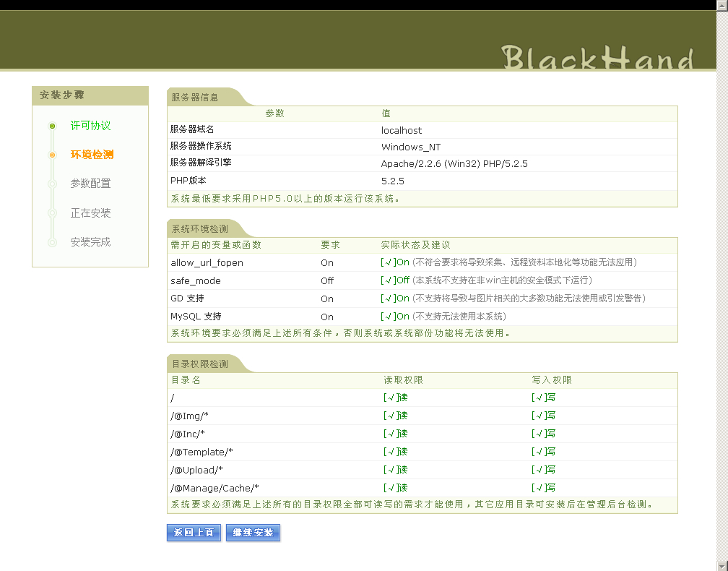Viewport: 728px width, 571px height.
Task: Click the allow_url_fopen row name
Action: click(207, 263)
